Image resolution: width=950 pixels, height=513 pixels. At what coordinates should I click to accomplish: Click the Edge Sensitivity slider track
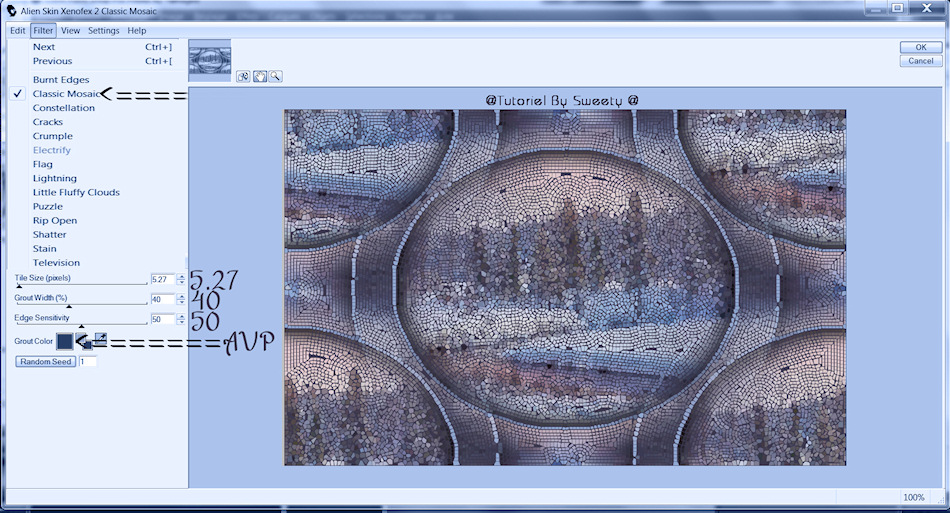pyautogui.click(x=82, y=323)
